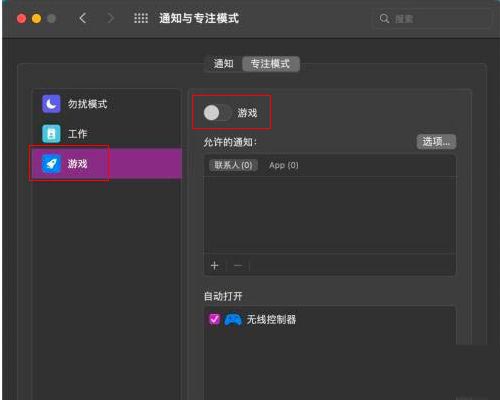Viewport: 500px width, 400px height.
Task: Click the game controller icon for 无线控制器
Action: 233,320
